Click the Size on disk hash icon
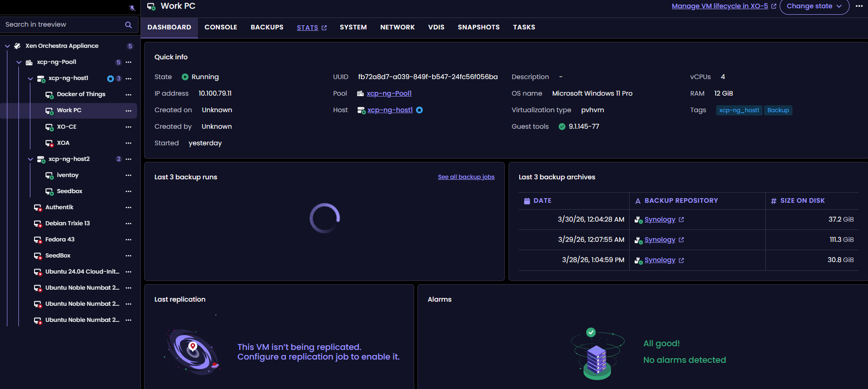868x389 pixels. click(774, 201)
